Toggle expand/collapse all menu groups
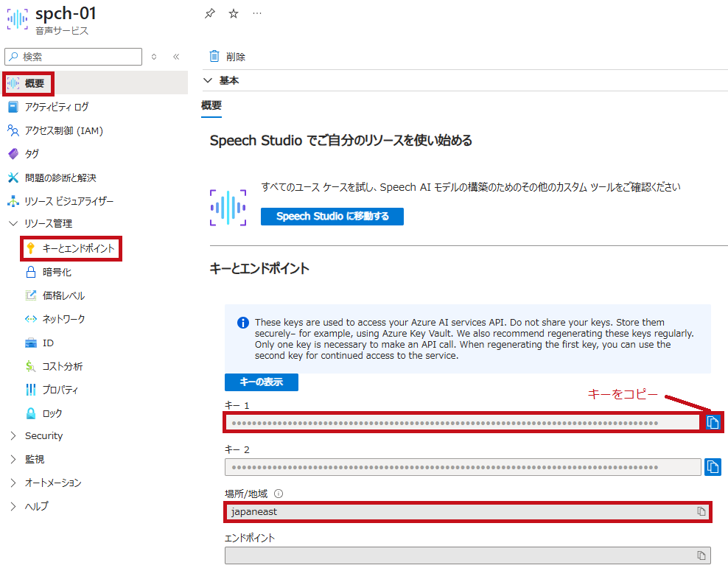The width and height of the screenshot is (728, 568). click(x=154, y=57)
